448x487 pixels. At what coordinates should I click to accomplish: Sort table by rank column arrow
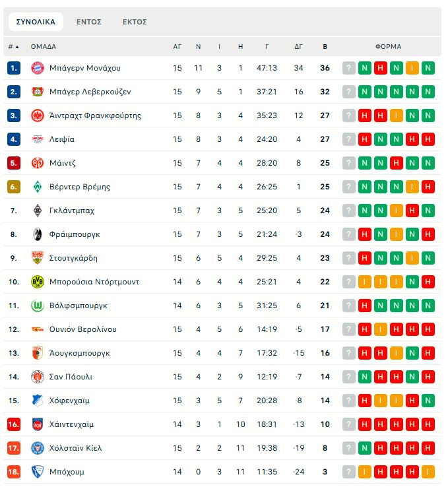click(16, 47)
